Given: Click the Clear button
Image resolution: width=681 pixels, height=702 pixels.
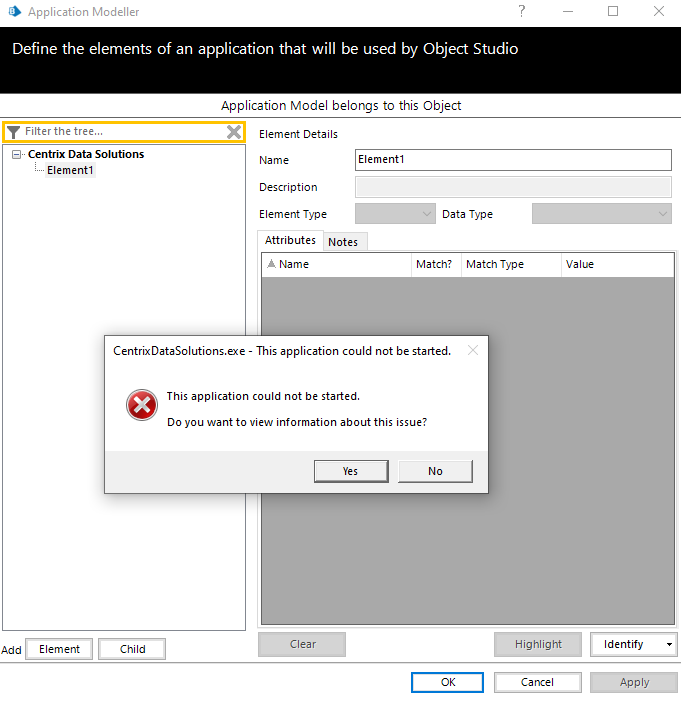Looking at the screenshot, I should (x=302, y=644).
